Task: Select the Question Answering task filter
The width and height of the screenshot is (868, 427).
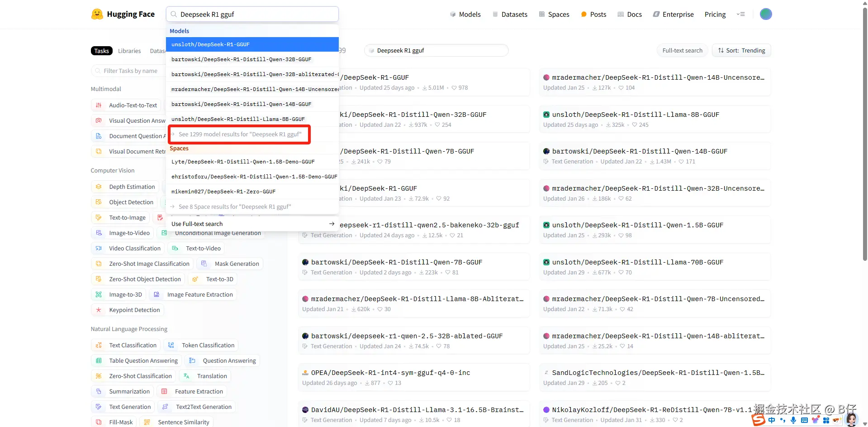Action: (222, 360)
